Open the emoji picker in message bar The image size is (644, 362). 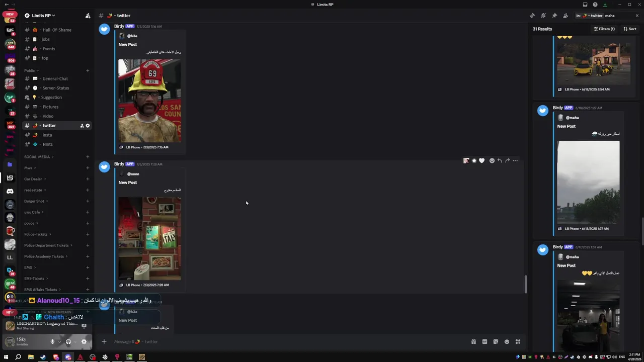click(x=507, y=342)
